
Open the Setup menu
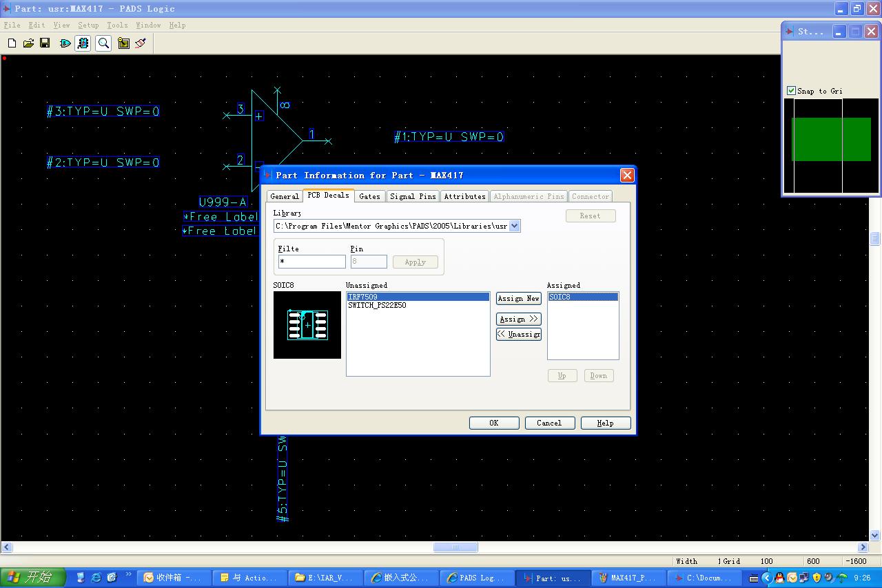pos(88,25)
